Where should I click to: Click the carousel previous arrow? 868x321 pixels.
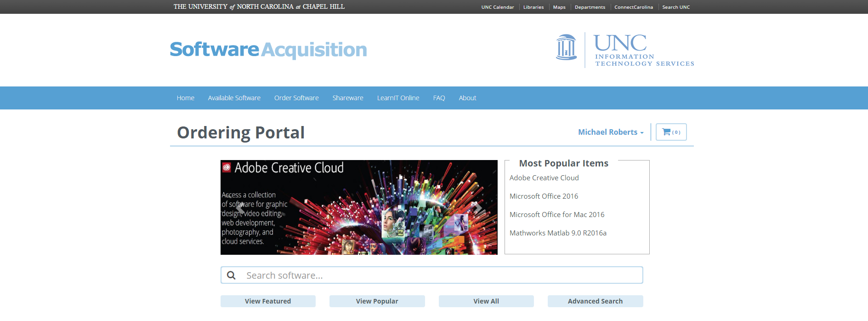point(239,208)
